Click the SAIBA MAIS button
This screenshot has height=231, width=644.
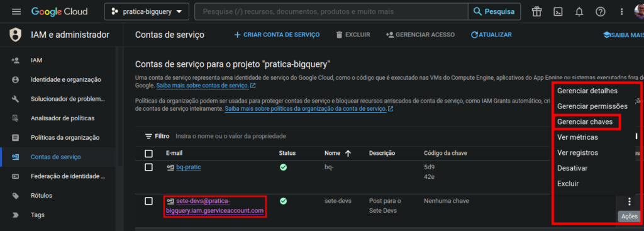coord(623,35)
